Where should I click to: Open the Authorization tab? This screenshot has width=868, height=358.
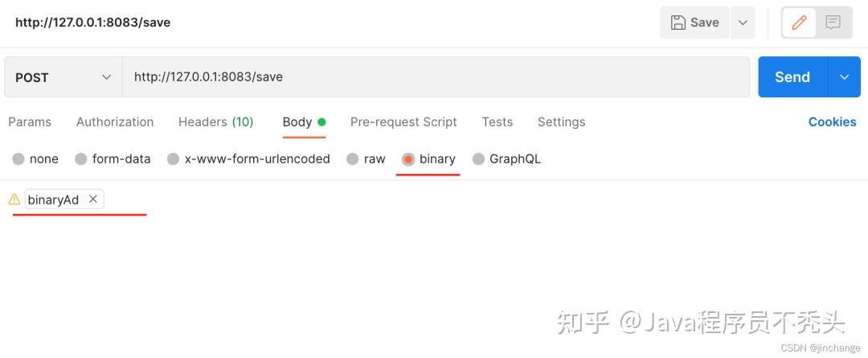click(115, 122)
